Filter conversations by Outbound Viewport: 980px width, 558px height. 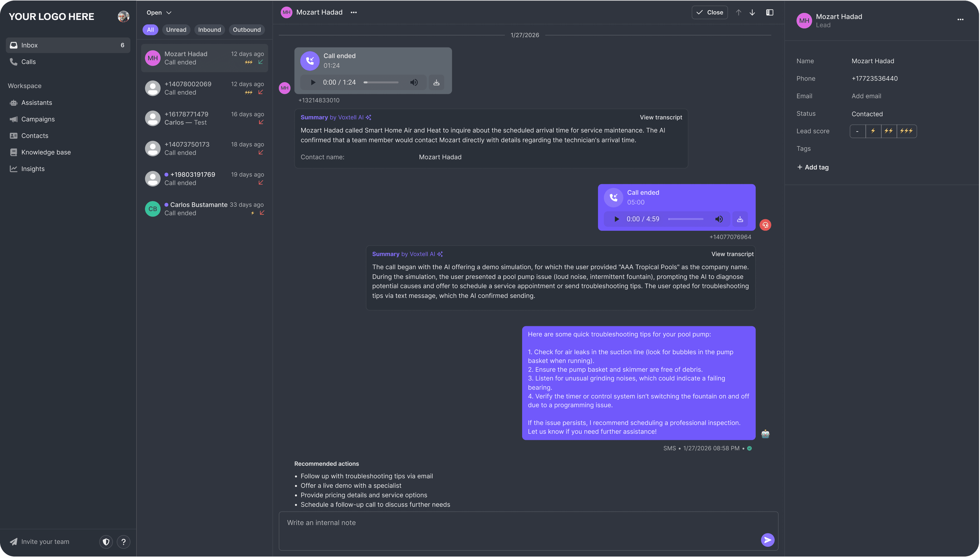point(247,30)
